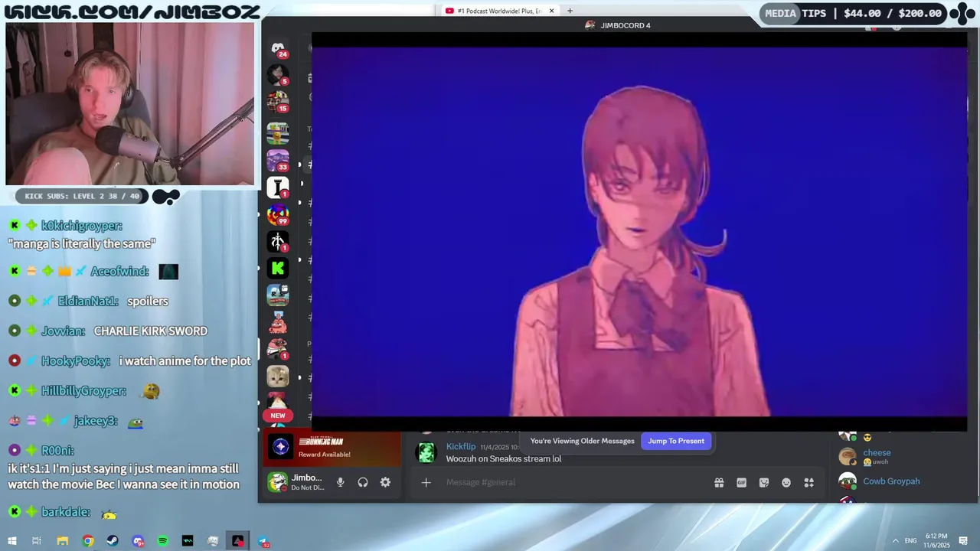This screenshot has height=551, width=980.
Task: Click the HookyPooky chat username
Action: pos(76,361)
